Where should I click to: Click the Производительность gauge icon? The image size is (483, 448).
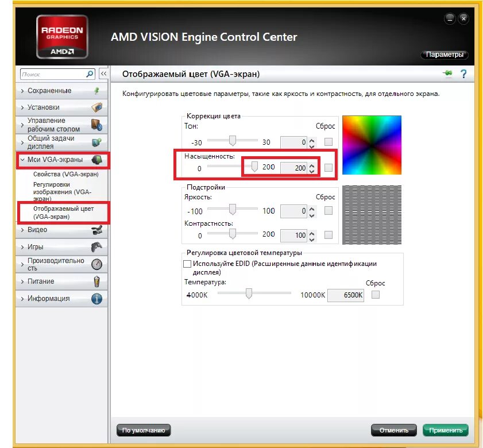[96, 264]
